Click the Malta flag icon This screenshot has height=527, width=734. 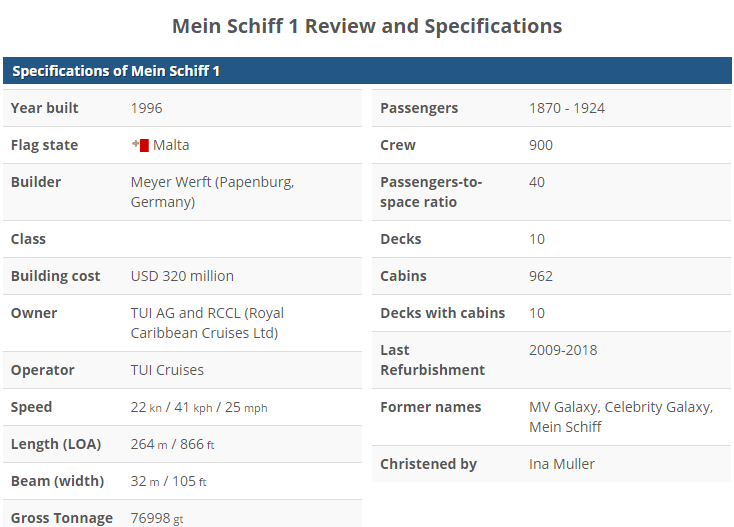point(140,145)
